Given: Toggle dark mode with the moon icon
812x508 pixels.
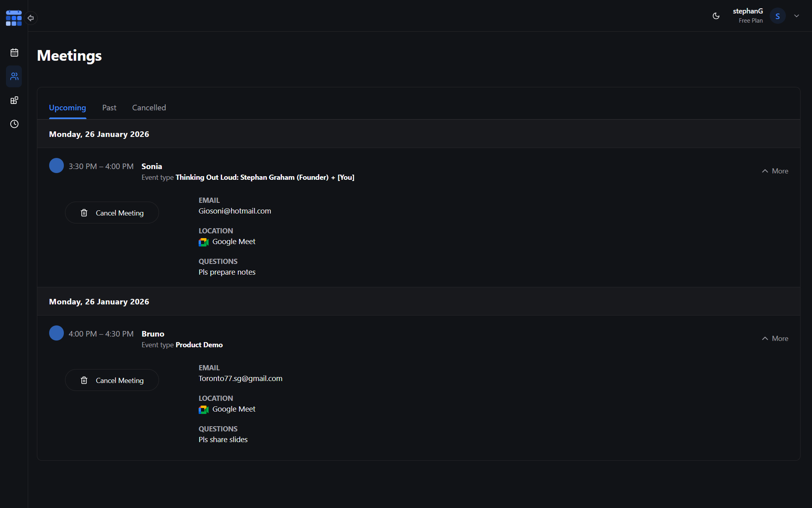Looking at the screenshot, I should pos(716,16).
